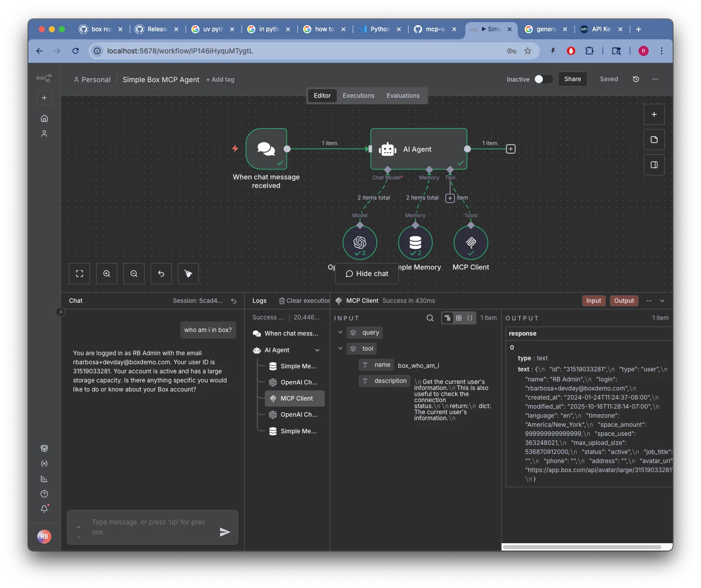Screen dimensions: 701x588
Task: Collapse the AI Agent log tree
Action: [317, 350]
